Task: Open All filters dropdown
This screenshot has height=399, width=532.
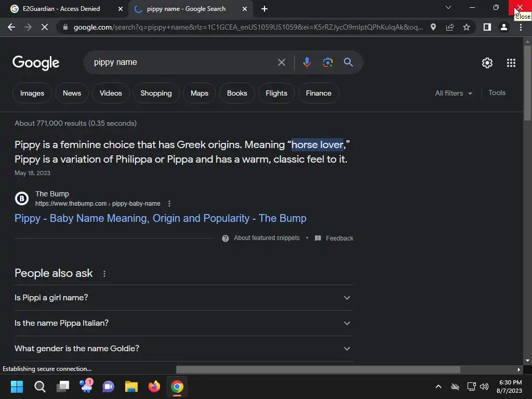Action: pyautogui.click(x=454, y=94)
